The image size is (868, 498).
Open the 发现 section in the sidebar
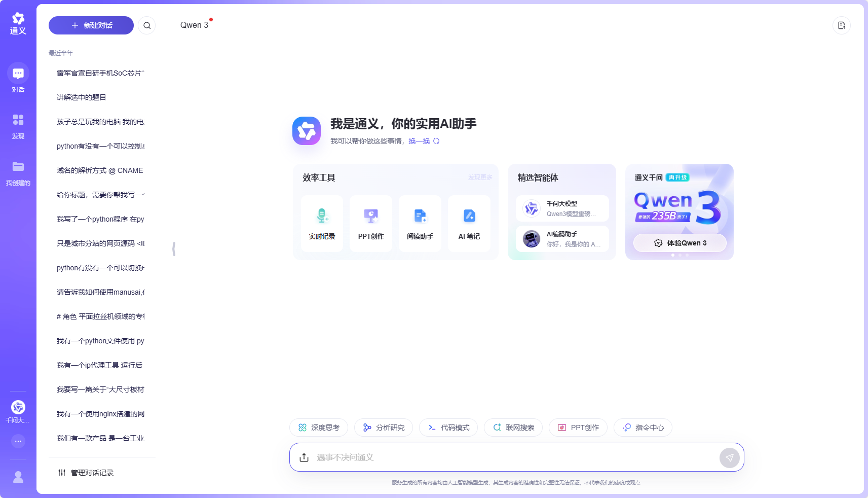pyautogui.click(x=18, y=125)
